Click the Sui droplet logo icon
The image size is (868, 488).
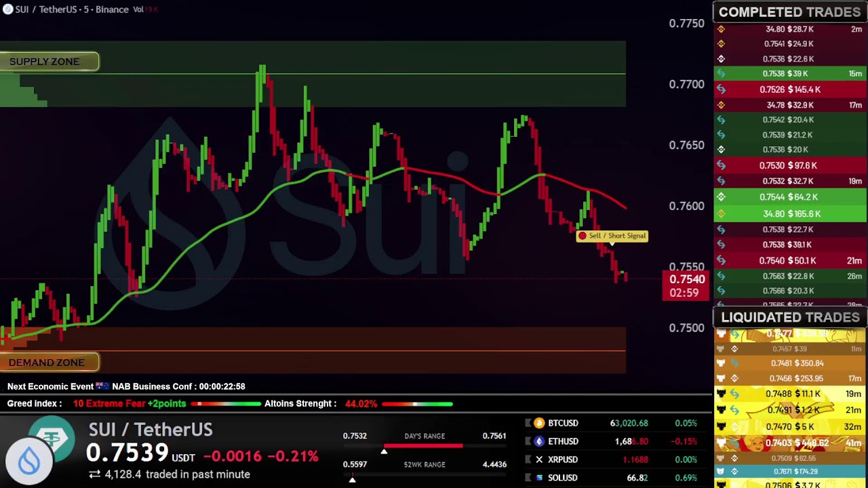point(29,462)
